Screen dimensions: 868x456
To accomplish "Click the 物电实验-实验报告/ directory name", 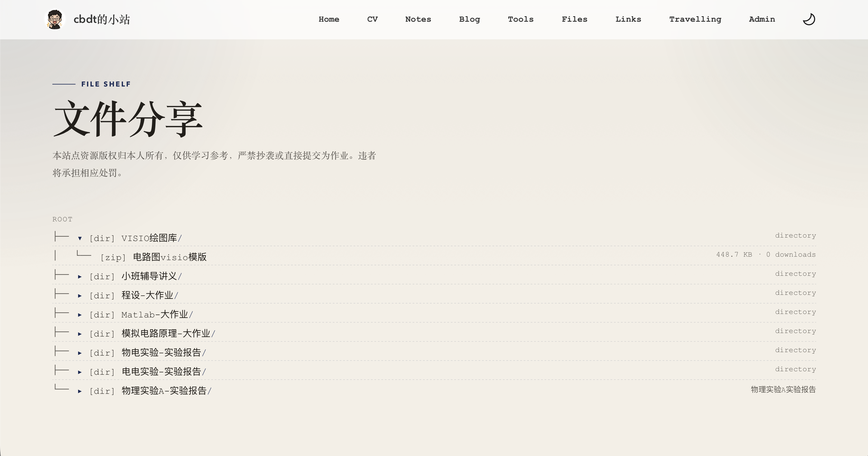I will pos(164,352).
